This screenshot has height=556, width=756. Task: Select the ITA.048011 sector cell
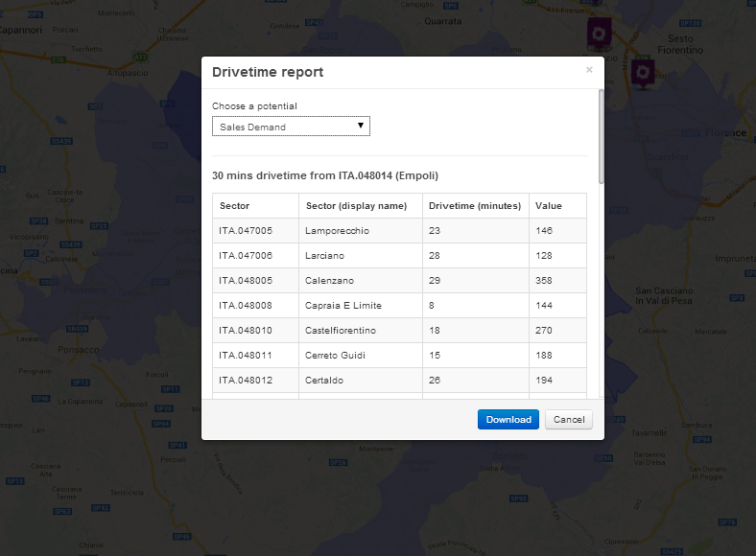255,356
